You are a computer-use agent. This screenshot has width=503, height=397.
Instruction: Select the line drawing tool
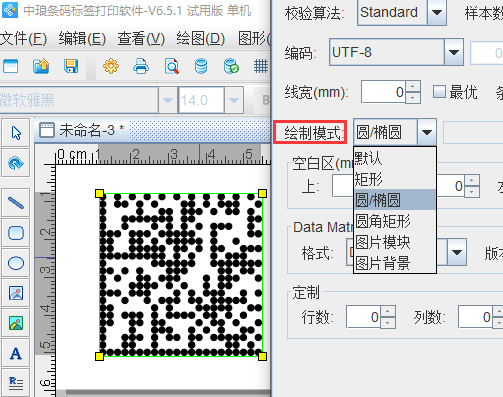(x=16, y=202)
